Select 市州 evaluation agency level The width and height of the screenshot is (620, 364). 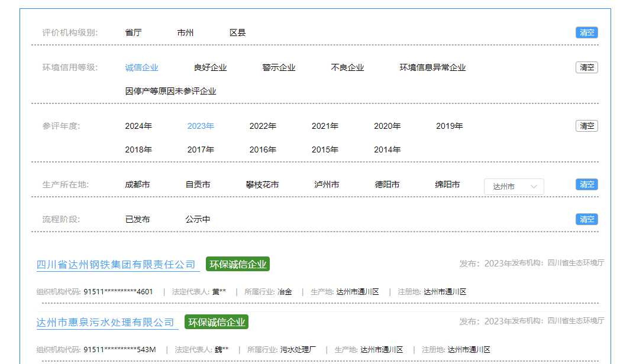185,32
